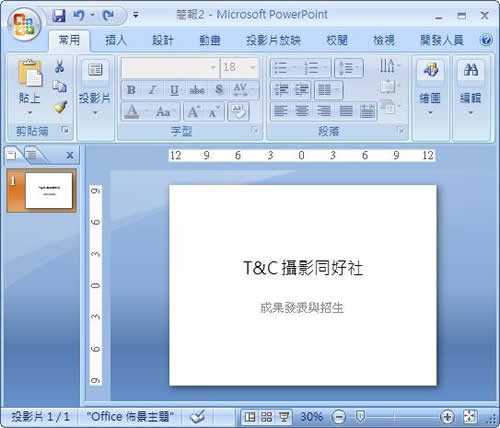The height and width of the screenshot is (428, 500).
Task: Apply text shadow with S icon
Action: pyautogui.click(x=219, y=89)
